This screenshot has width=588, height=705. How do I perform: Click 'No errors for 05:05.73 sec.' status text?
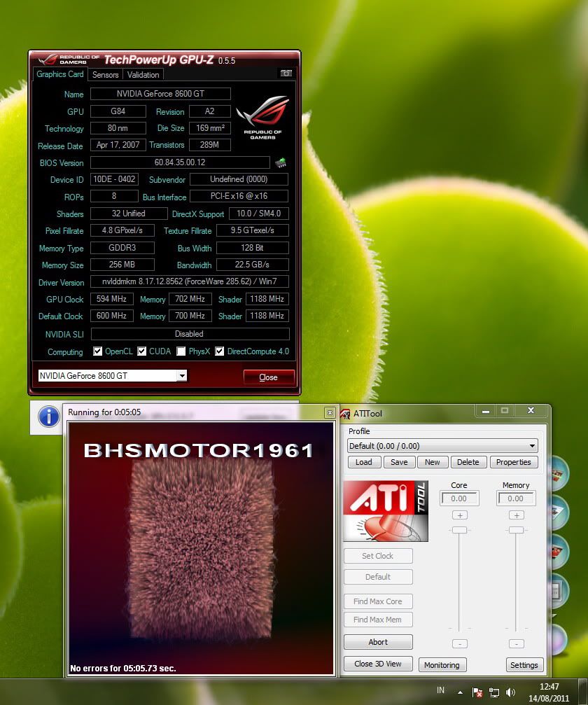[x=122, y=668]
